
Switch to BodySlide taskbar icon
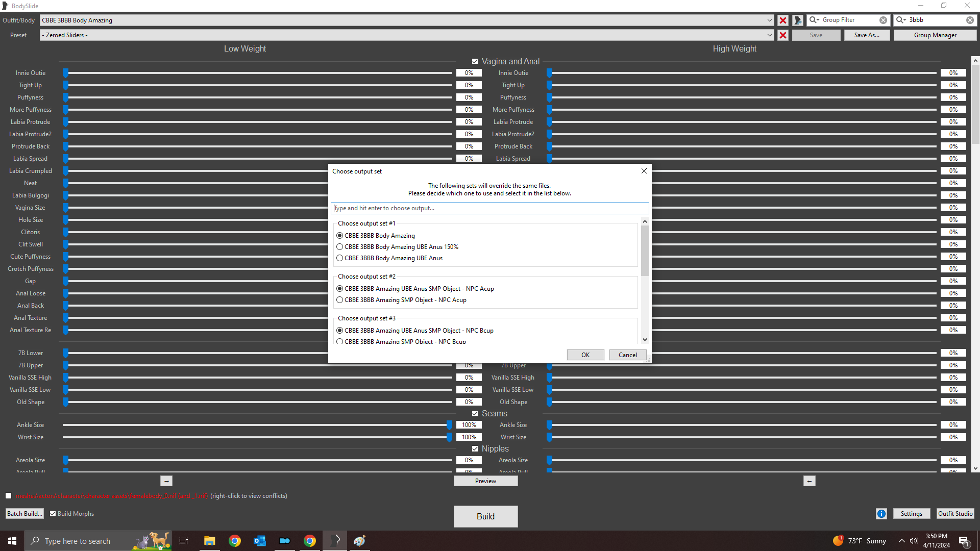point(335,541)
